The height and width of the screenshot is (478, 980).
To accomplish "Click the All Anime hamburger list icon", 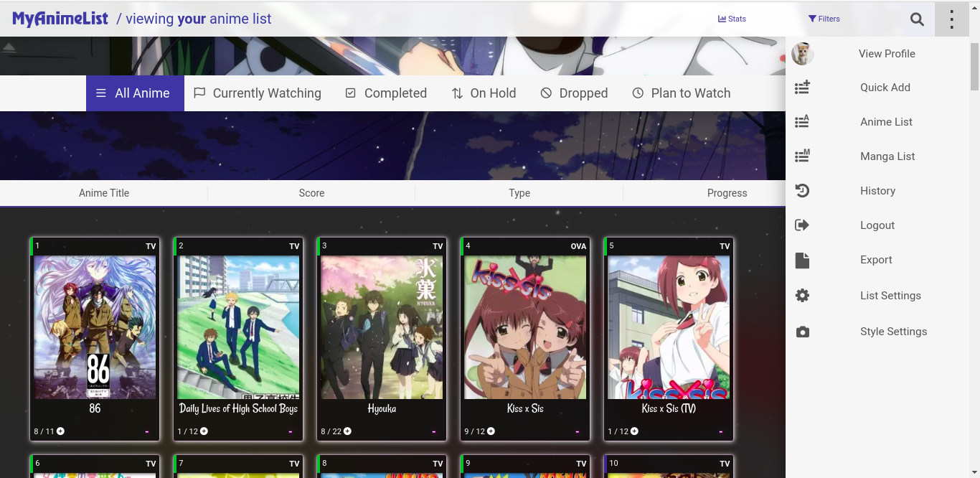I will [x=101, y=93].
